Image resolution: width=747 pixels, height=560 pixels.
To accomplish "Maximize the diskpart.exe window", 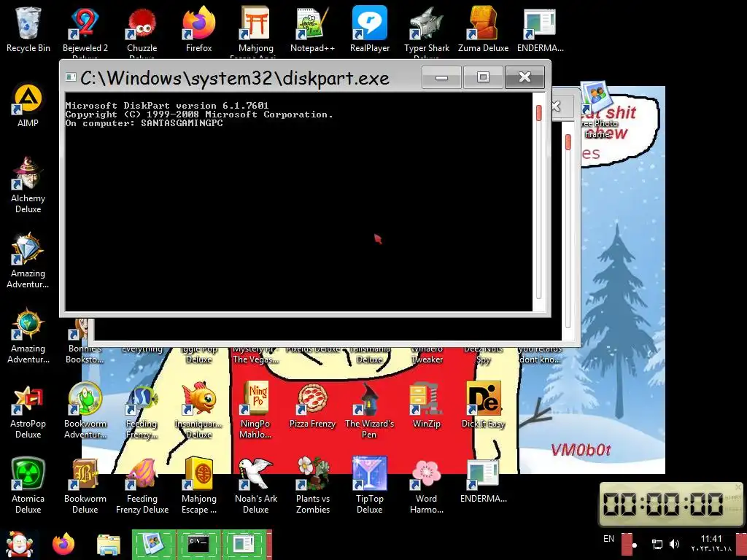I will point(483,77).
